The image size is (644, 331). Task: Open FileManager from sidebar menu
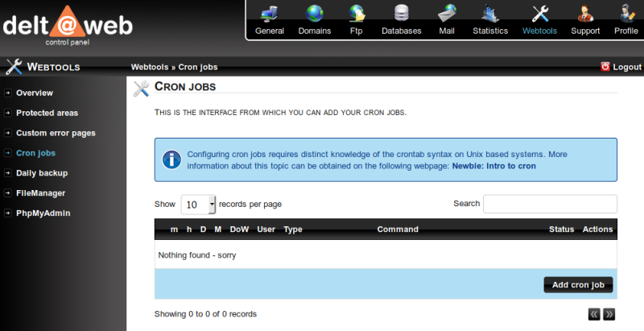(40, 193)
